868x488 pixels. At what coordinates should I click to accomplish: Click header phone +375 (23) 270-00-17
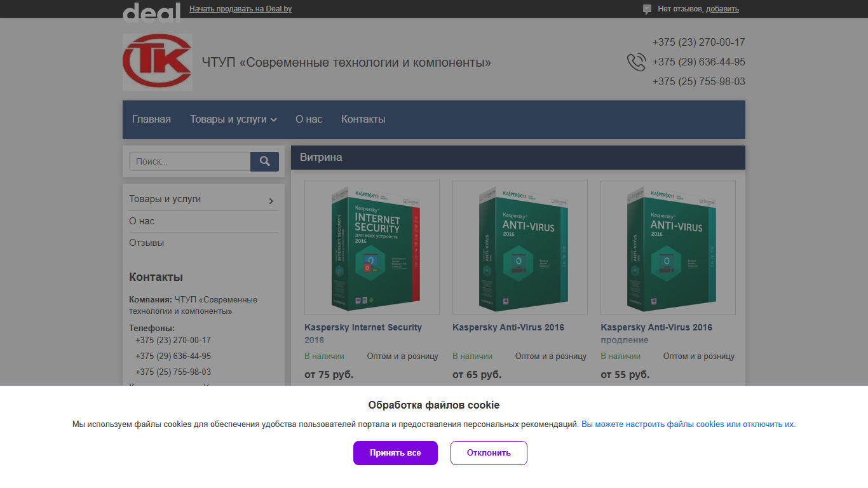698,43
